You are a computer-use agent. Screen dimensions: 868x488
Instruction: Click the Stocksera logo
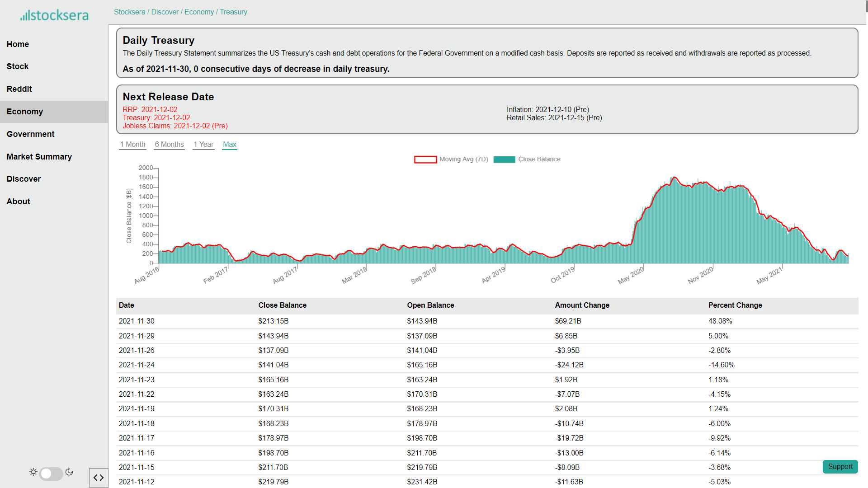54,15
